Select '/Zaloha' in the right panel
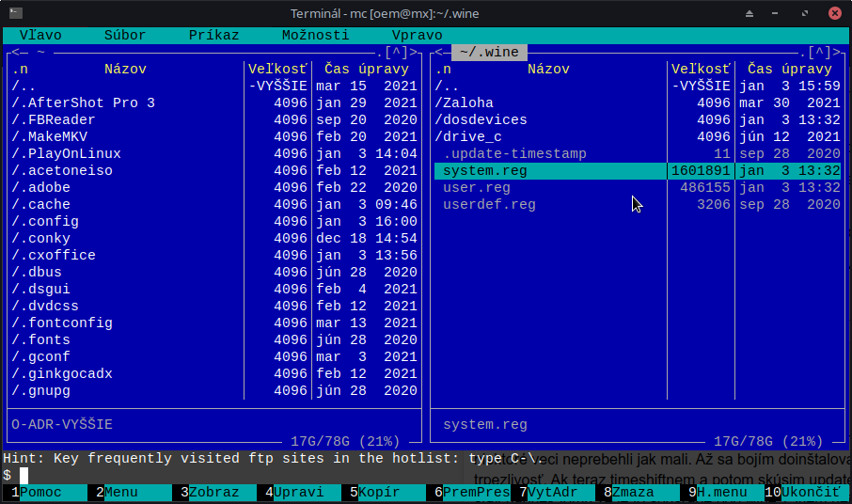 coord(638,102)
